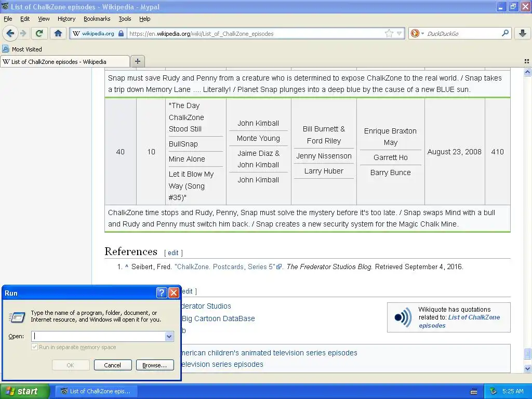Image resolution: width=532 pixels, height=399 pixels.
Task: Click the Run dialog help question mark
Action: [x=162, y=292]
